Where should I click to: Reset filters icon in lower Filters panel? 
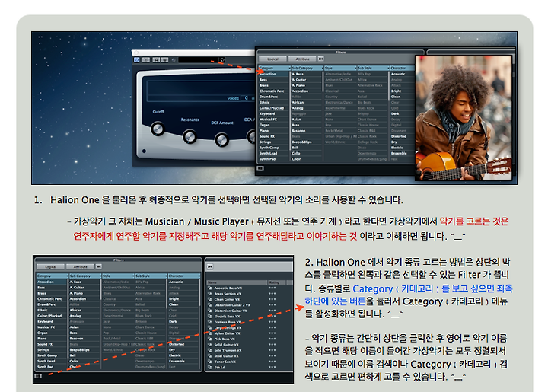(x=99, y=266)
